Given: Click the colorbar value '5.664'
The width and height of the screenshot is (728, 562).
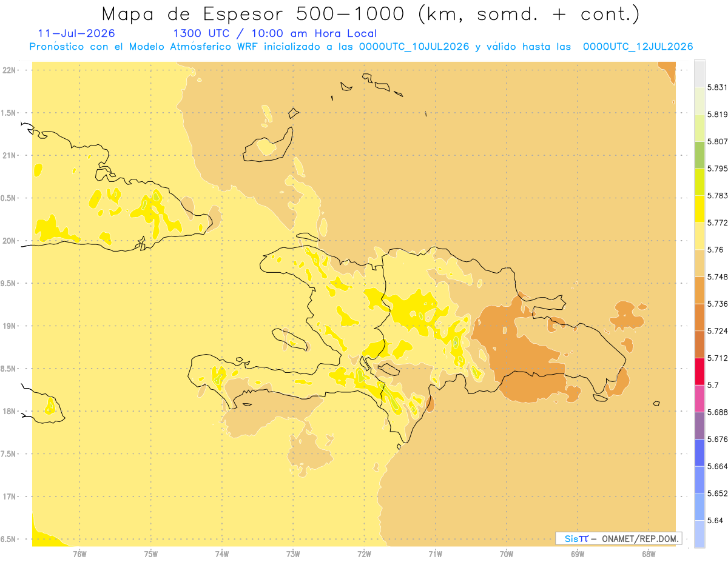Looking at the screenshot, I should pos(718,466).
